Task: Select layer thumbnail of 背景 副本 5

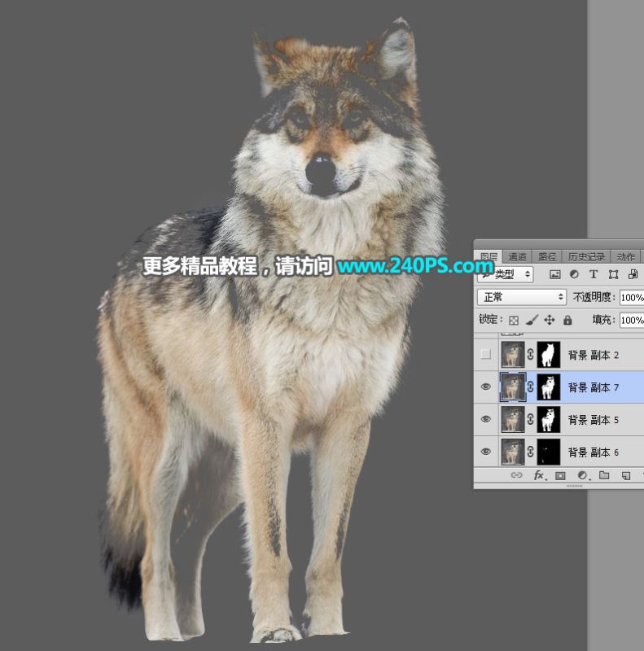Action: point(513,419)
